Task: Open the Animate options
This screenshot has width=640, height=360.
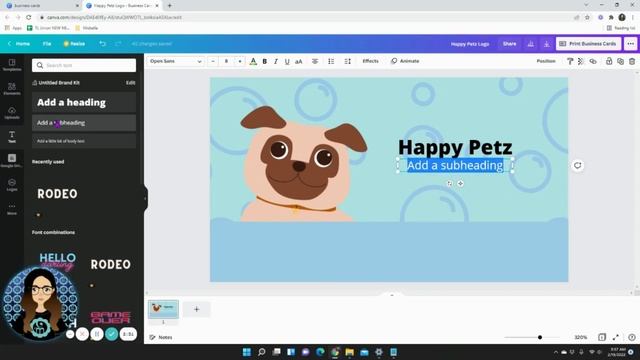Action: [405, 61]
